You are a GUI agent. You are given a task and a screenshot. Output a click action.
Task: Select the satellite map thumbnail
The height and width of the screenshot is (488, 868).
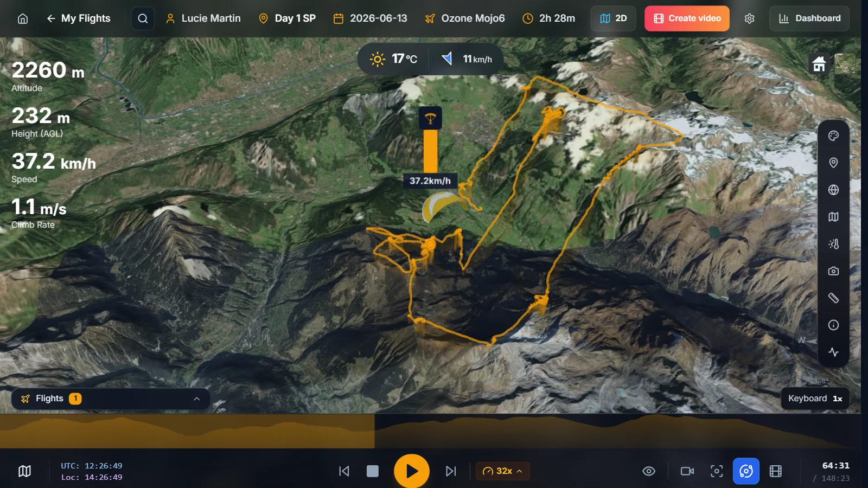pos(845,63)
